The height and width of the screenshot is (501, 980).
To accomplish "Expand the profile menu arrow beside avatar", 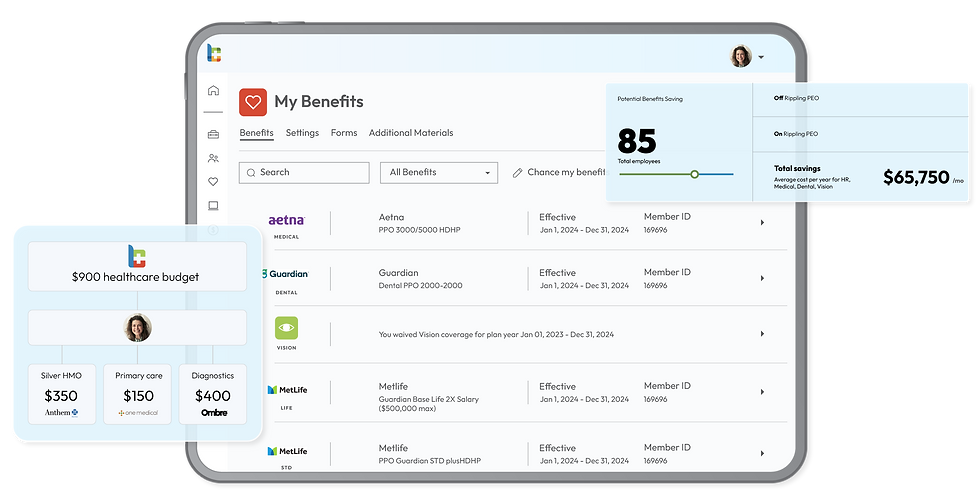I will click(x=761, y=57).
